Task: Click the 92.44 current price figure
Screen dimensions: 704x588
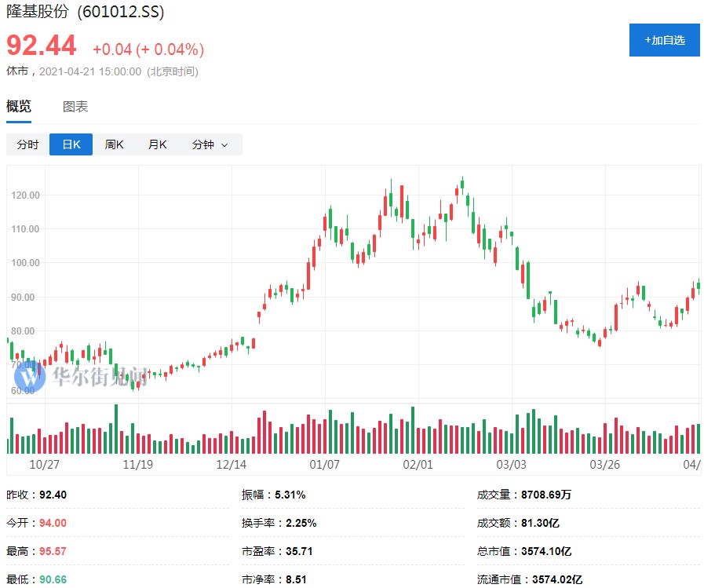Action: pos(42,46)
